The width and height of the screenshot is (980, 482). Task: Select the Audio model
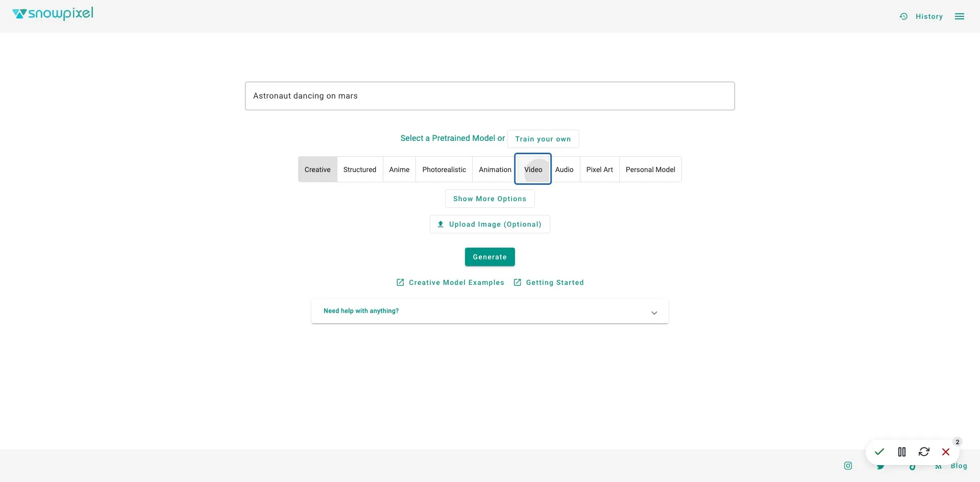565,170
